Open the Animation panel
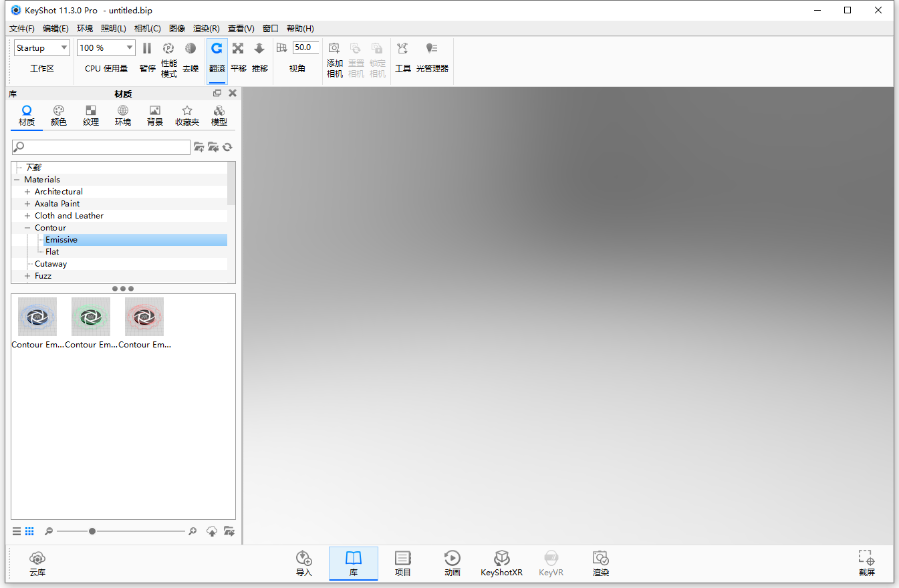Image resolution: width=899 pixels, height=588 pixels. [453, 563]
